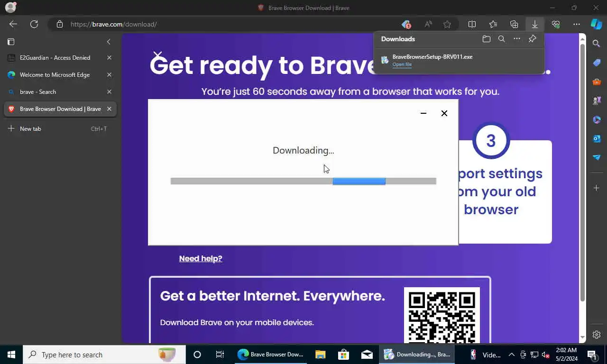Open Copilot icon at top right
The height and width of the screenshot is (364, 607).
pos(597,24)
